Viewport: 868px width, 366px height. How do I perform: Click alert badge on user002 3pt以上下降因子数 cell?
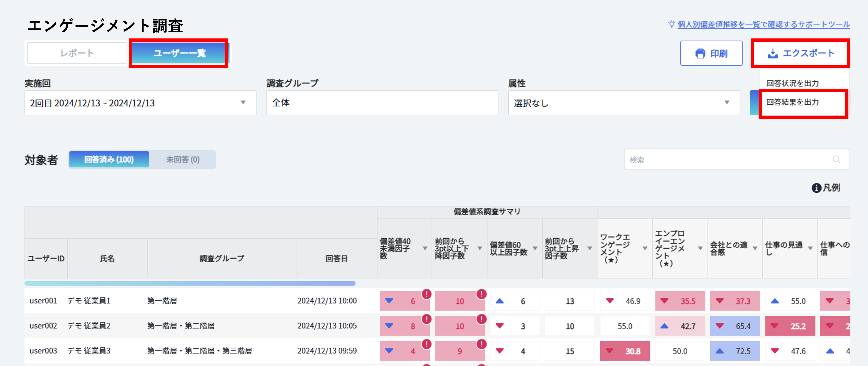pos(482,319)
